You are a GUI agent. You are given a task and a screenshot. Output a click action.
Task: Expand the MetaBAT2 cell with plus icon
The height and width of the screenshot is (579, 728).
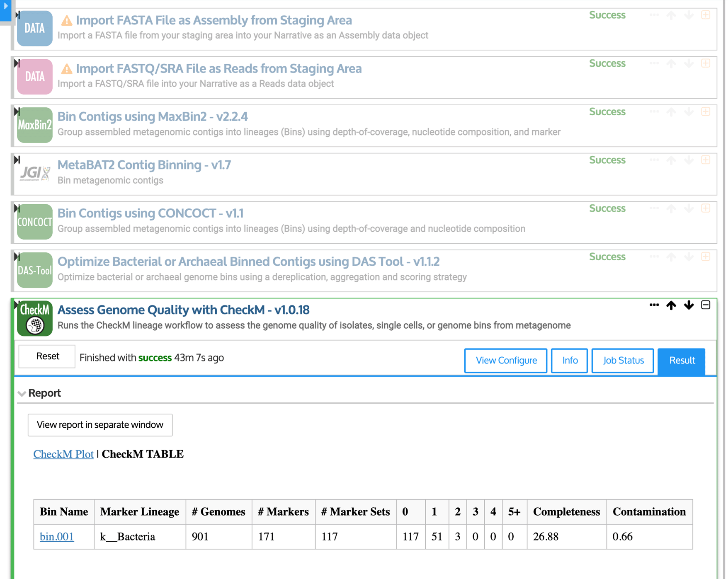706,160
